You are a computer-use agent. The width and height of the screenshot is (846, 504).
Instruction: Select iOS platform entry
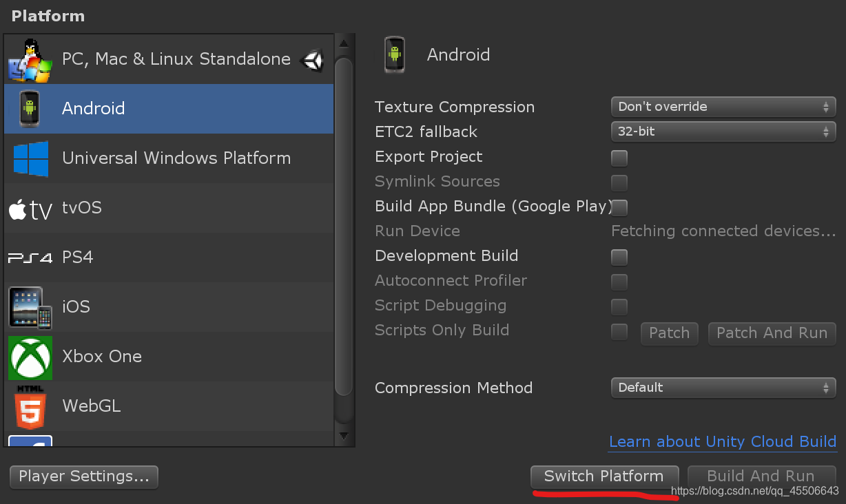[x=169, y=307]
